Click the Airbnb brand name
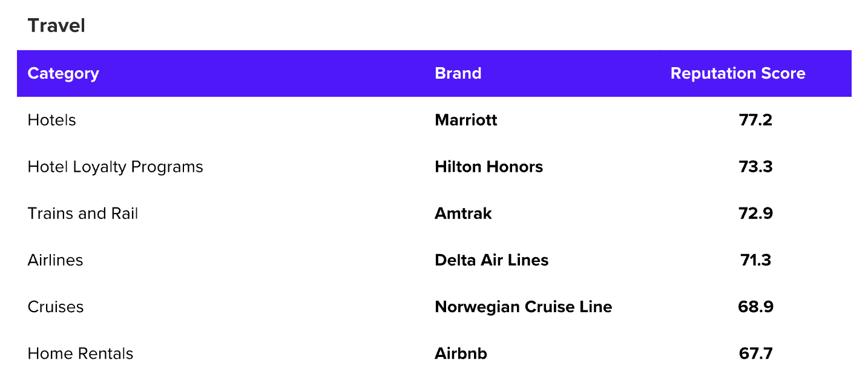Viewport: 868px width, 386px height. [461, 353]
